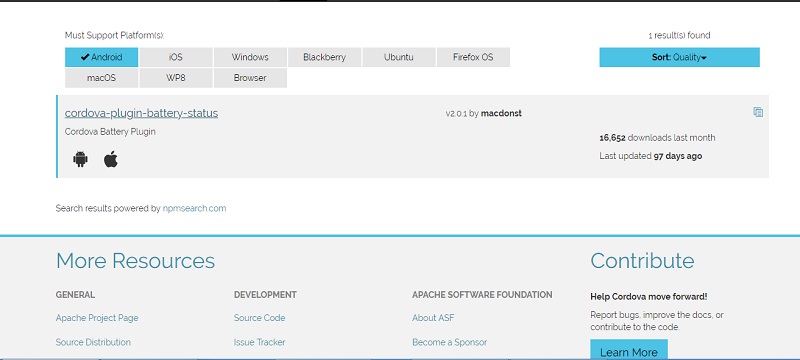The image size is (800, 360).
Task: Deselect the Android platform filter
Action: [x=102, y=57]
